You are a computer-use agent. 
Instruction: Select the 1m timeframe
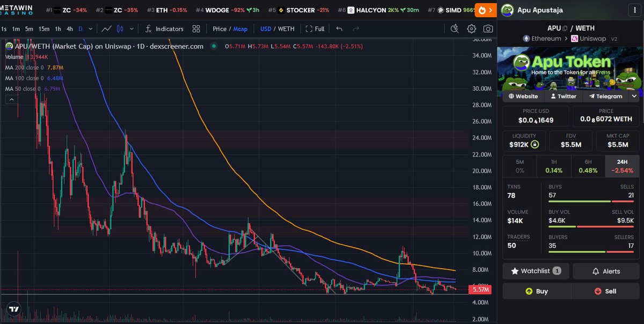(x=16, y=28)
